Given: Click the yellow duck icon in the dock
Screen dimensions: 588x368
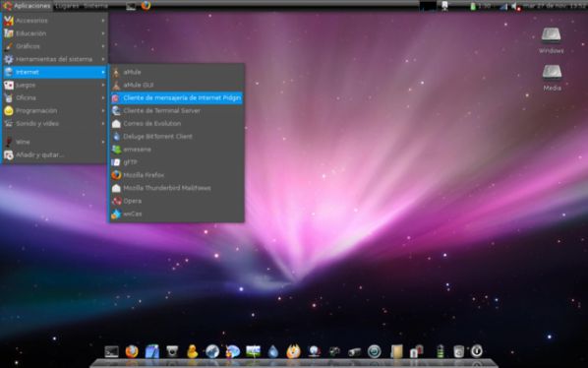Looking at the screenshot, I should (x=192, y=351).
